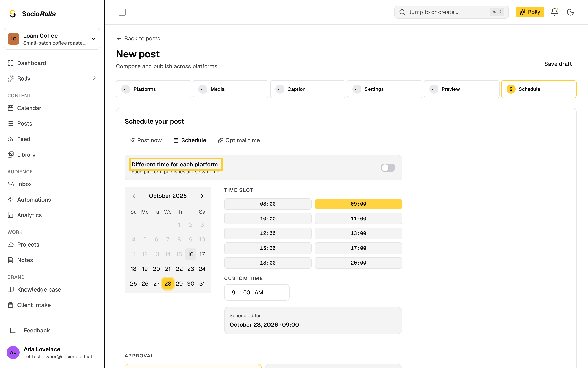
Task: Go to Platforms step
Action: coord(154,89)
